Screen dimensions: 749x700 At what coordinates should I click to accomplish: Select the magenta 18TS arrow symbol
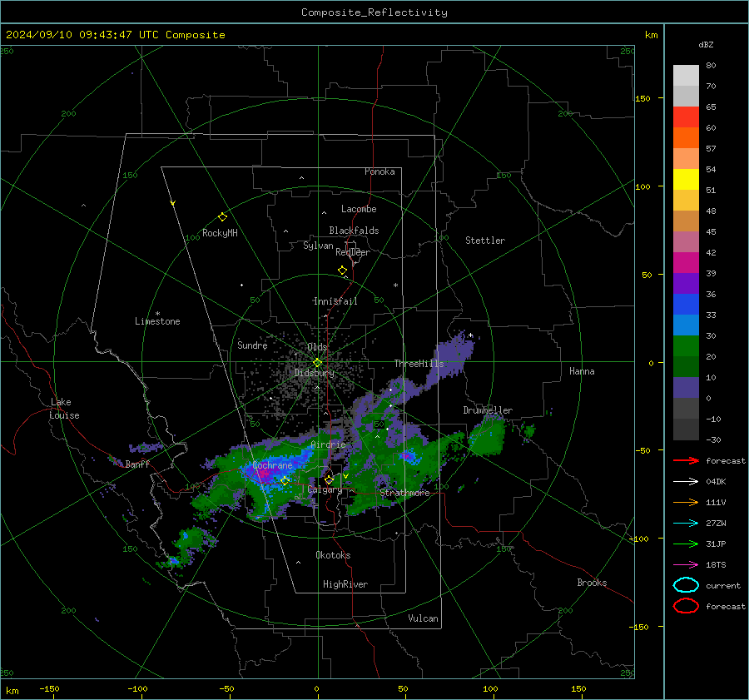pos(686,565)
